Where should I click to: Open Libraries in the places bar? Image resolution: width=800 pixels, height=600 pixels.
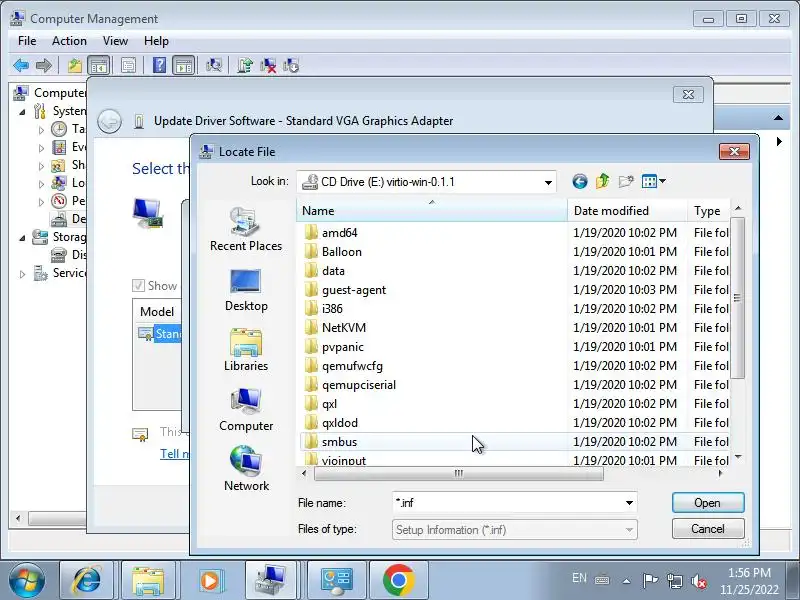[246, 350]
